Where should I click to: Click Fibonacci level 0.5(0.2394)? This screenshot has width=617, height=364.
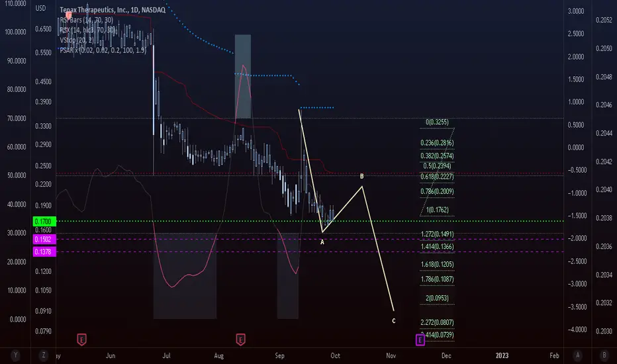[437, 166]
